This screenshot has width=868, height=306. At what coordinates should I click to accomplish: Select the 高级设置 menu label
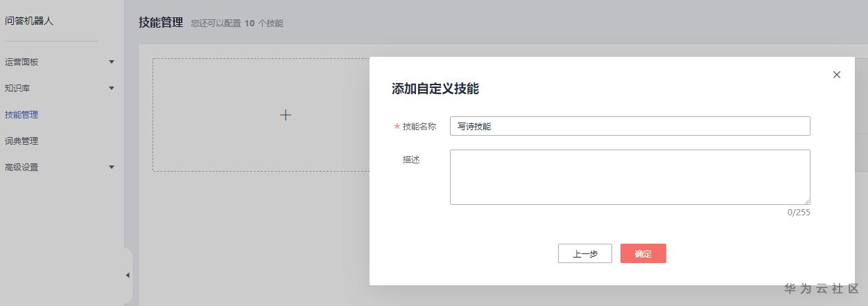(21, 168)
